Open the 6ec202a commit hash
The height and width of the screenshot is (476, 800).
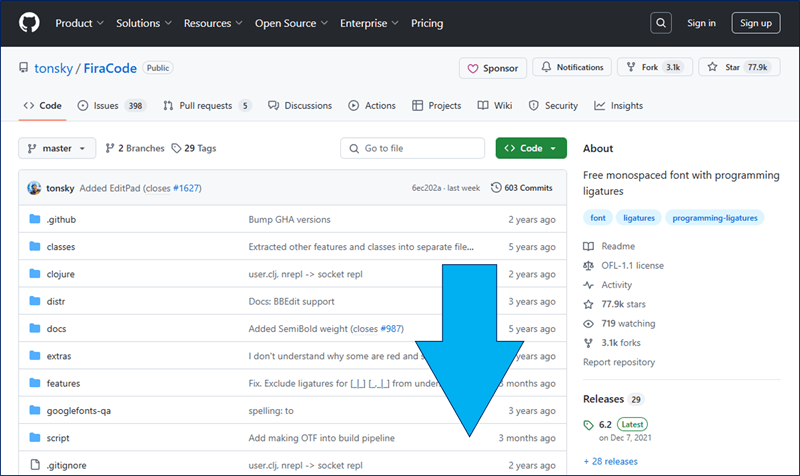426,188
